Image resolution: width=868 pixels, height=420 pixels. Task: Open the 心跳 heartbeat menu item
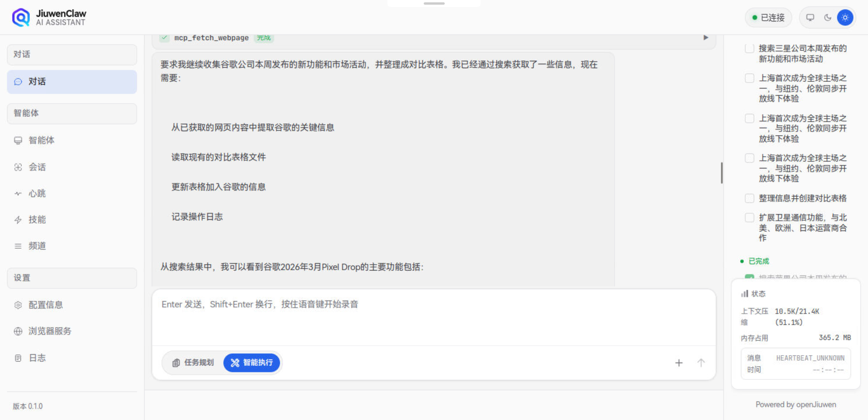point(72,193)
